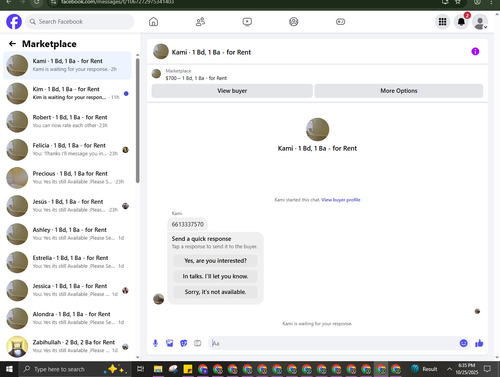Open the Jessica conversation
This screenshot has width=500, height=377.
(x=67, y=290)
